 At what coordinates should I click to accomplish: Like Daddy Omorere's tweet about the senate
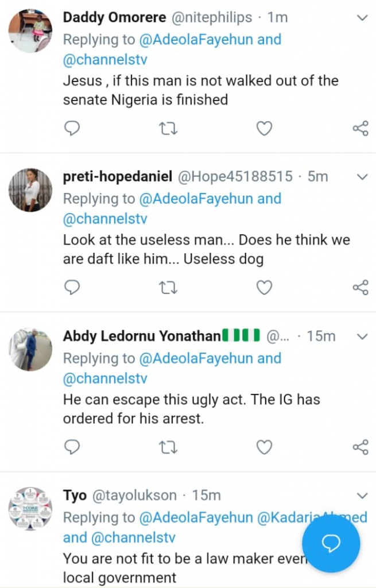point(263,128)
